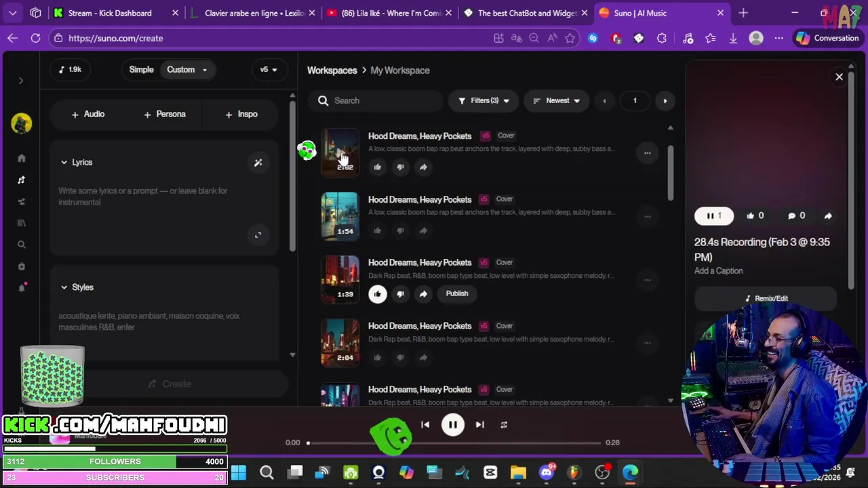The height and width of the screenshot is (488, 868).
Task: Click the workspace Search field
Action: [x=376, y=100]
